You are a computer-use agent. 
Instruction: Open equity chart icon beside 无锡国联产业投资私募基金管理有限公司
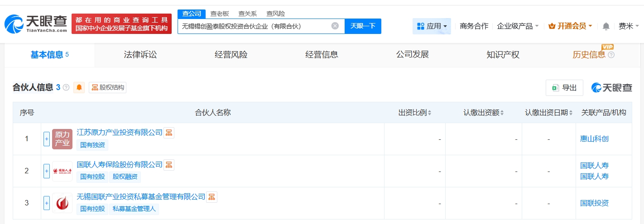click(212, 197)
